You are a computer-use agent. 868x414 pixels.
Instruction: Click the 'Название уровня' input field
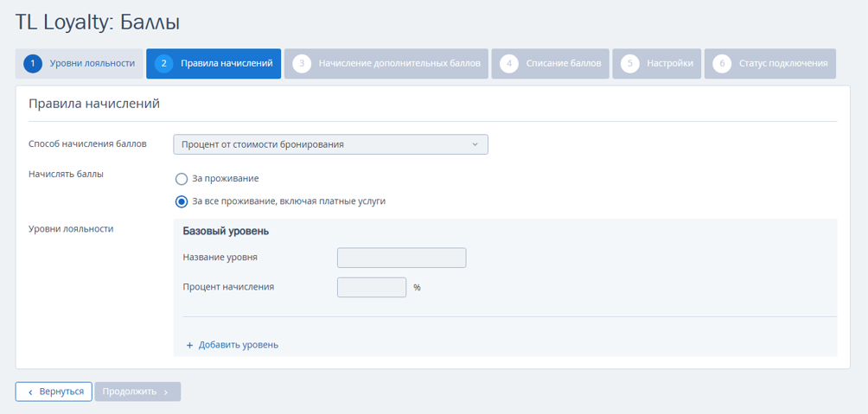click(401, 258)
